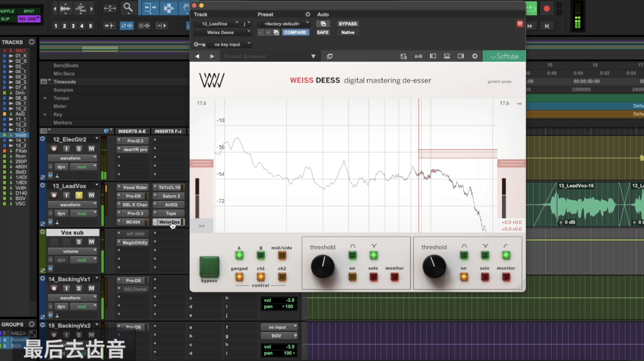The width and height of the screenshot is (644, 361).
Task: Adjust the left band threshold knob
Action: [323, 267]
